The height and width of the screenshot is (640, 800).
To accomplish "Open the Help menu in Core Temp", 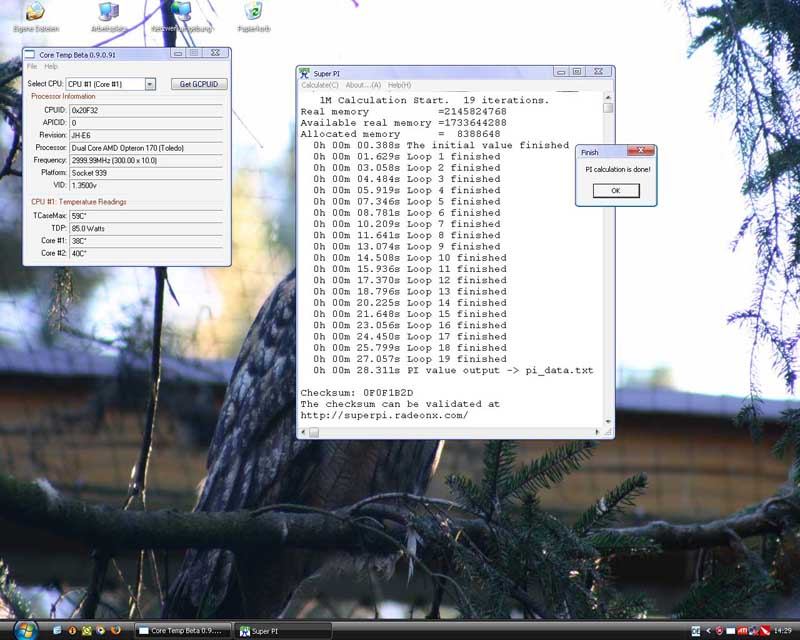I will [x=51, y=66].
